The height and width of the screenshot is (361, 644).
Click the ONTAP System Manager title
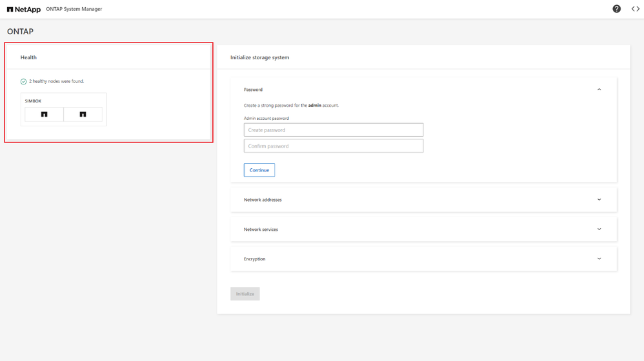click(74, 9)
